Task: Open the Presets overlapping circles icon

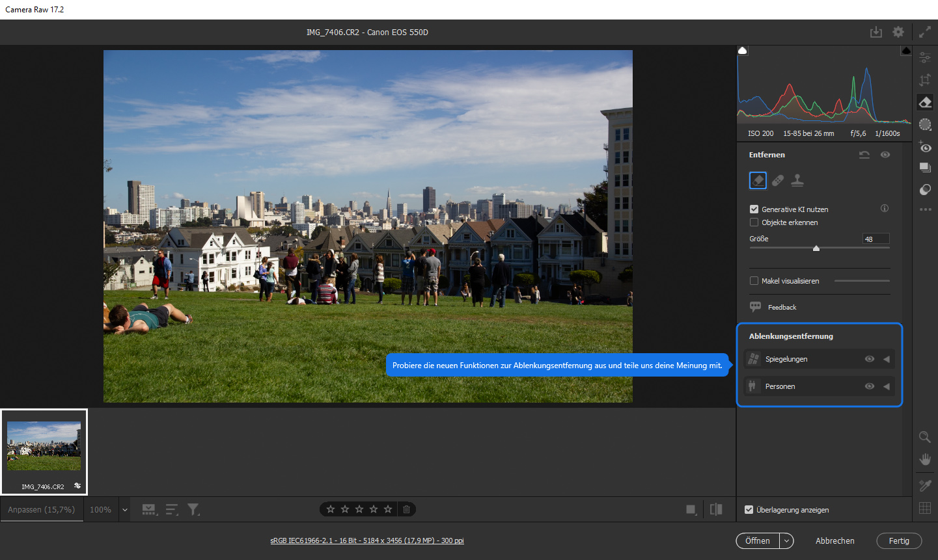Action: [925, 190]
